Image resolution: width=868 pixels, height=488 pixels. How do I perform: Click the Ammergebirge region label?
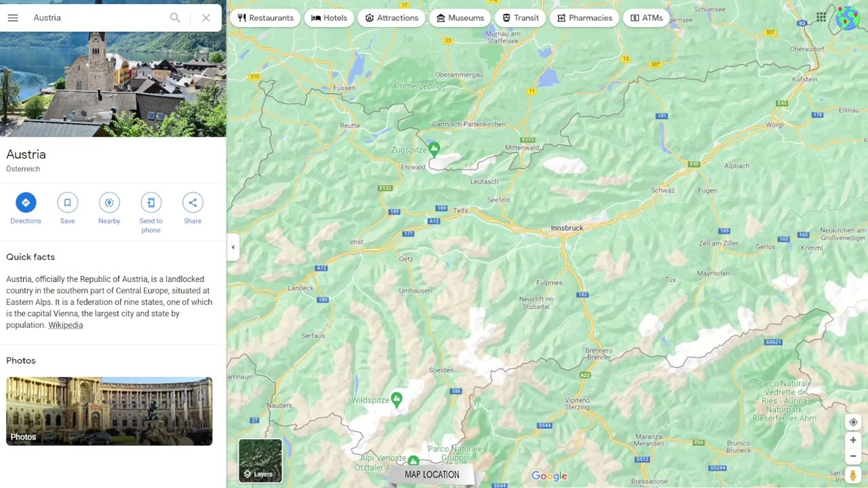point(418,87)
